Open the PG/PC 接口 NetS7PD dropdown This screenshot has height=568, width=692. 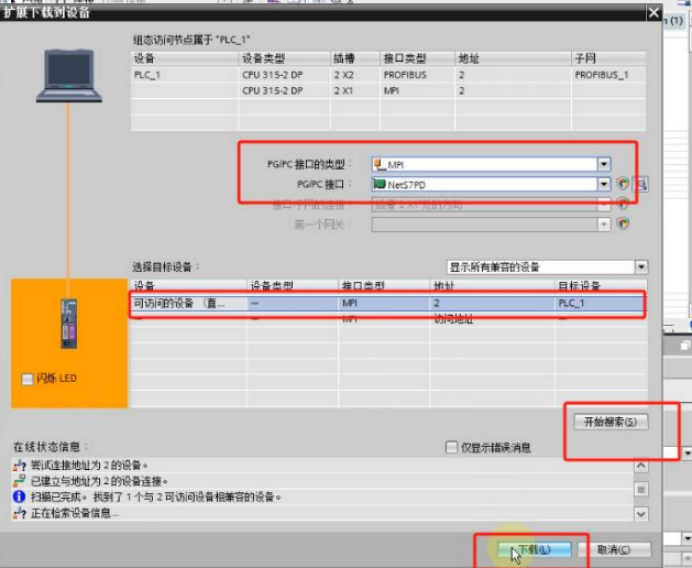click(603, 184)
